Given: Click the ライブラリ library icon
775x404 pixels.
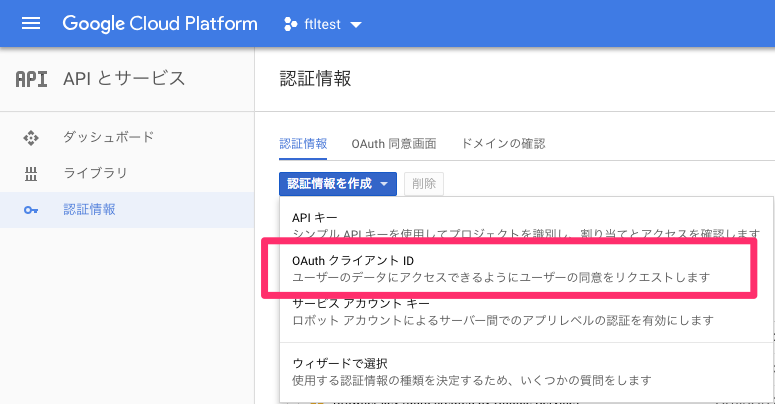Looking at the screenshot, I should (x=31, y=174).
